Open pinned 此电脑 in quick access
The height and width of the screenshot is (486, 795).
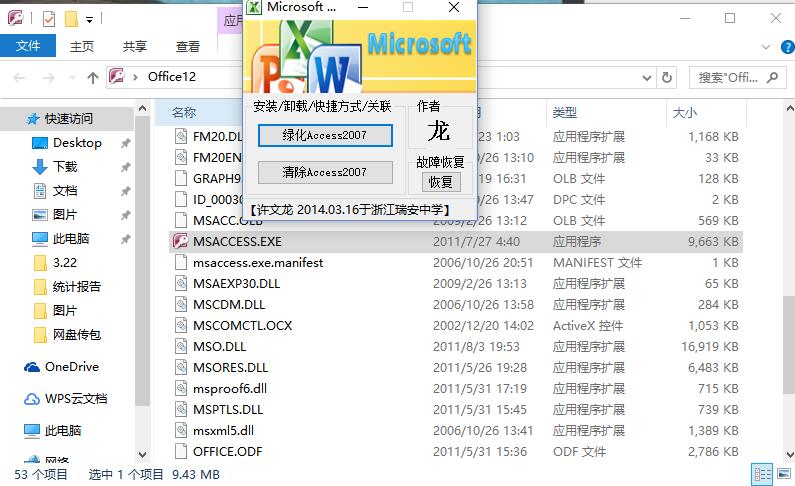click(x=71, y=239)
